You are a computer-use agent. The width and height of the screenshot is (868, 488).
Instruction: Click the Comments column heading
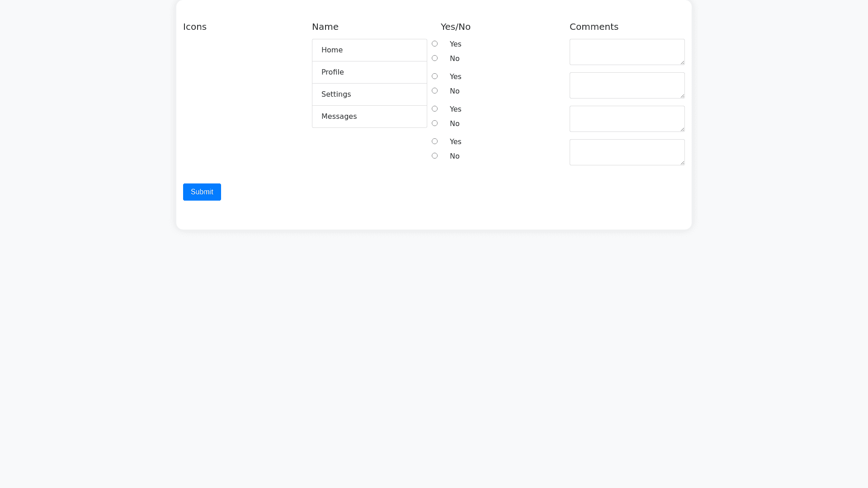(594, 27)
